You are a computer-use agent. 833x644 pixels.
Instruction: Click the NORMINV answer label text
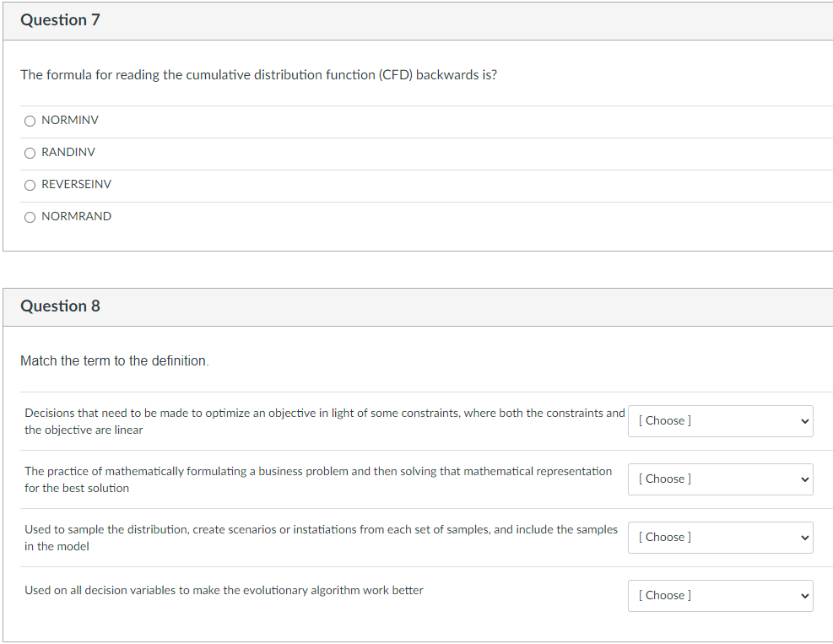[70, 121]
